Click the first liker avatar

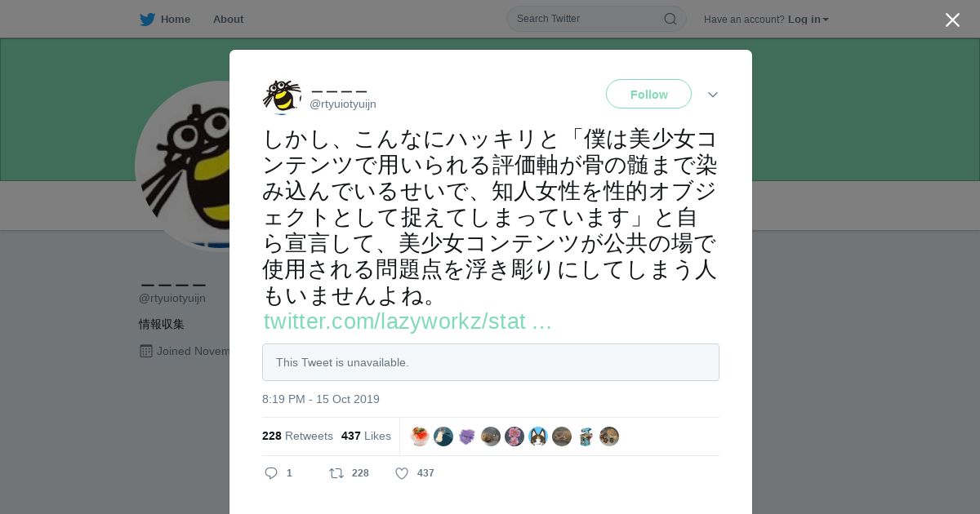tap(420, 436)
